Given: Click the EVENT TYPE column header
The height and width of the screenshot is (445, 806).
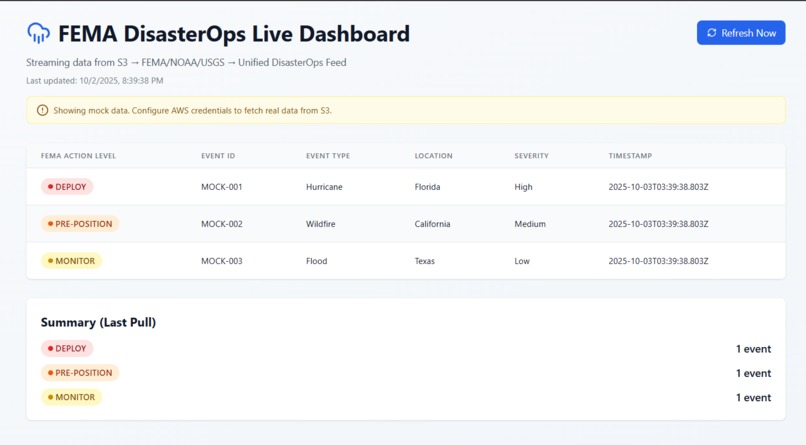Looking at the screenshot, I should click(x=328, y=156).
